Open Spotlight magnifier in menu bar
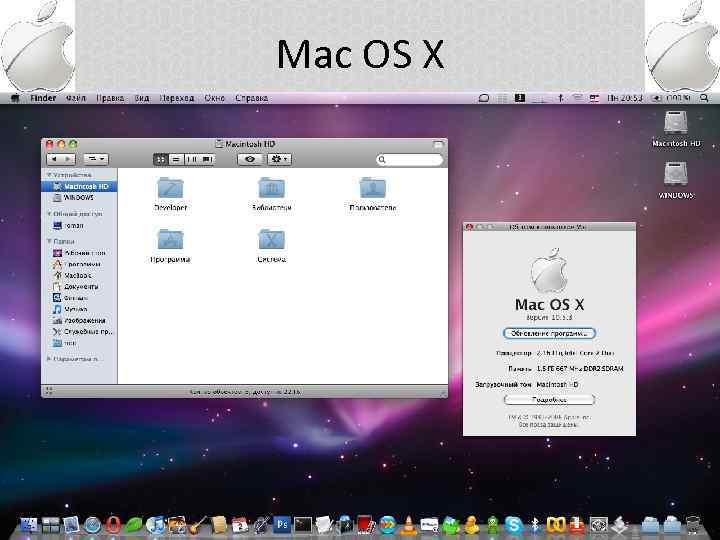Screen dimensions: 720x540 pyautogui.click(x=704, y=98)
